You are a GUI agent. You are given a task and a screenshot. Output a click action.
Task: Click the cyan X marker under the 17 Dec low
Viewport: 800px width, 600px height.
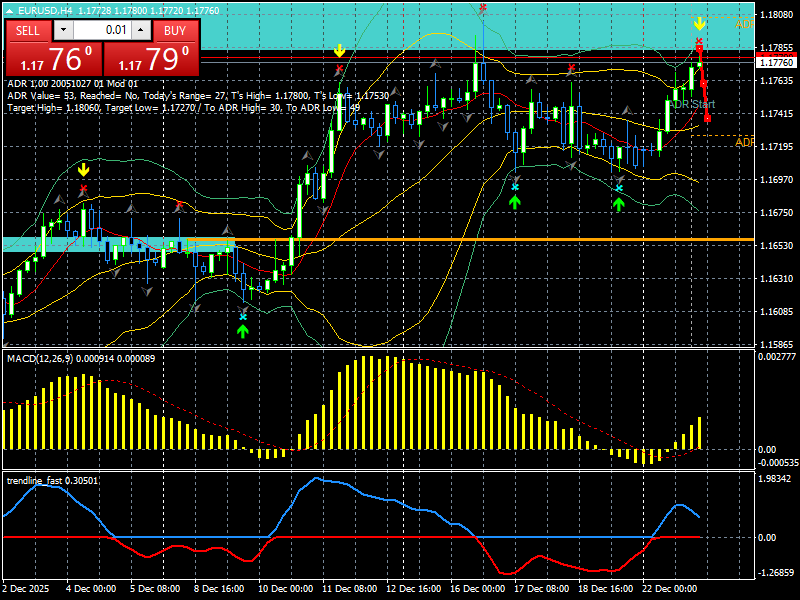515,188
